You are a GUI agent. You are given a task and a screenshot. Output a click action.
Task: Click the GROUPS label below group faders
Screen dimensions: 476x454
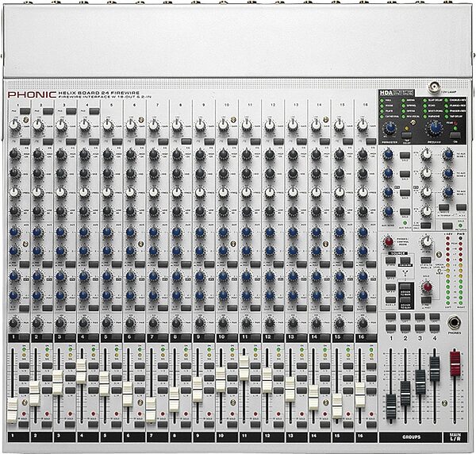pyautogui.click(x=412, y=437)
